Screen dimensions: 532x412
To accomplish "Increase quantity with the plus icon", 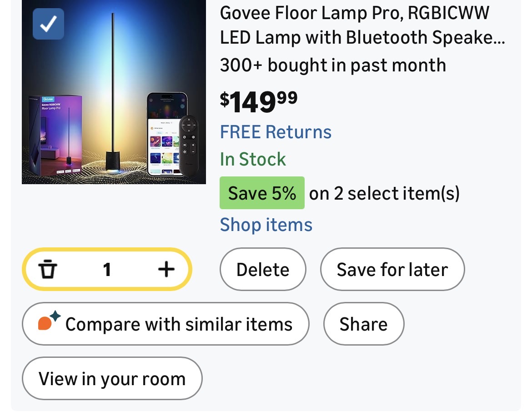I will pos(166,270).
